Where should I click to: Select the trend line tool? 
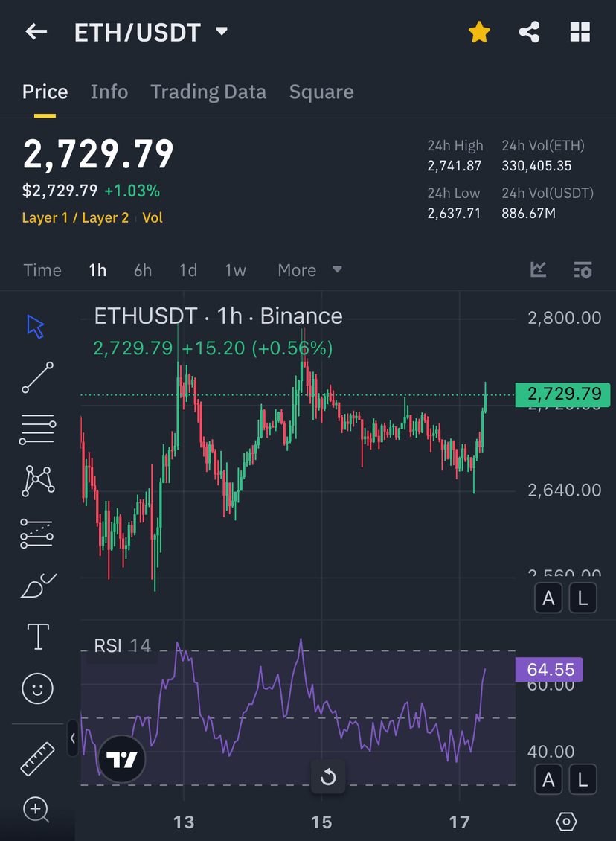pos(37,377)
